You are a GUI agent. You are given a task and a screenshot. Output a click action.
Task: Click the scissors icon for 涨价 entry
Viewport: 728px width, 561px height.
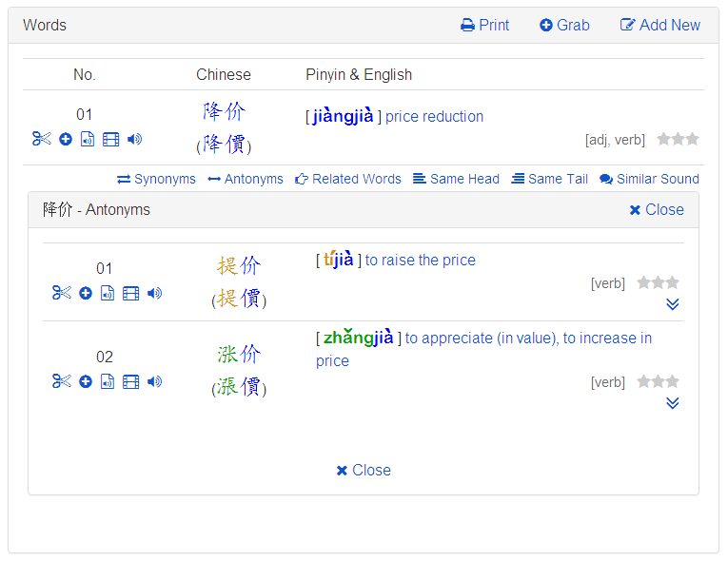[62, 381]
